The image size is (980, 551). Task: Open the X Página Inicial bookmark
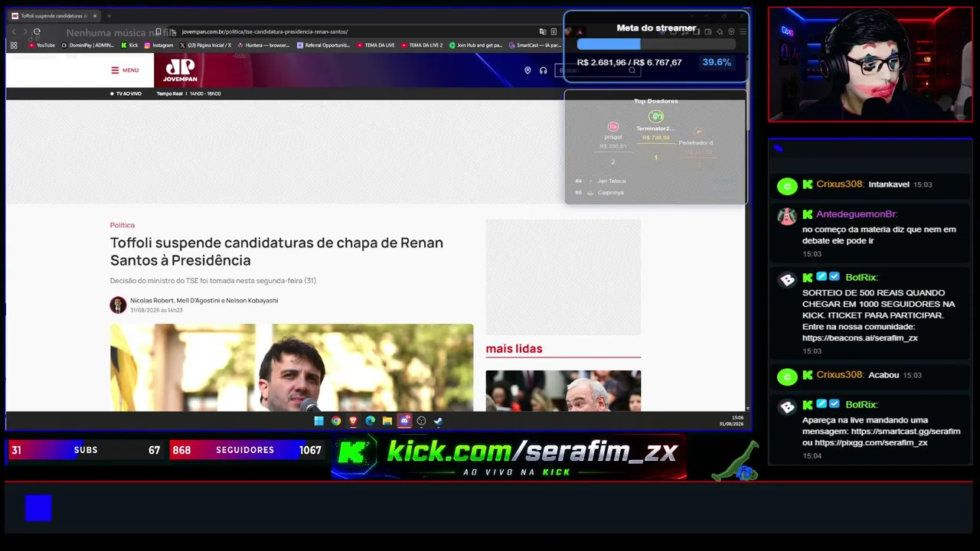(205, 45)
